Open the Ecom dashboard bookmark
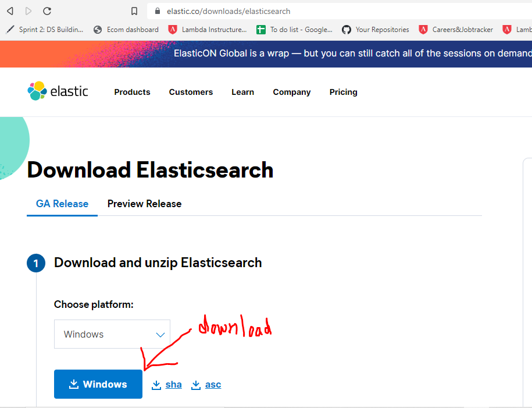The height and width of the screenshot is (408, 532). (x=126, y=30)
